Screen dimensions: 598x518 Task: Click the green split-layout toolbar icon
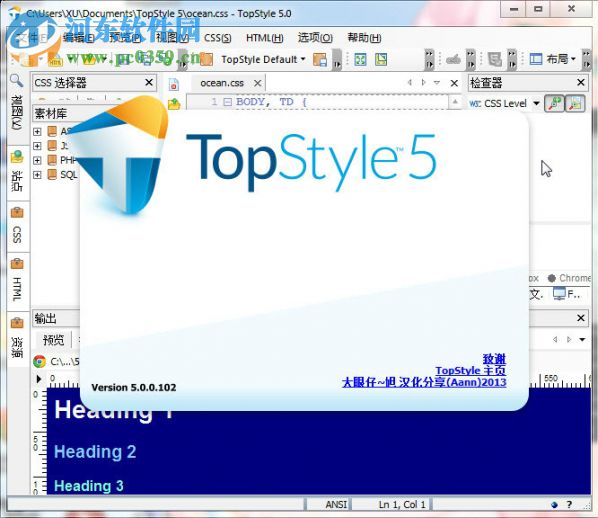(x=381, y=59)
